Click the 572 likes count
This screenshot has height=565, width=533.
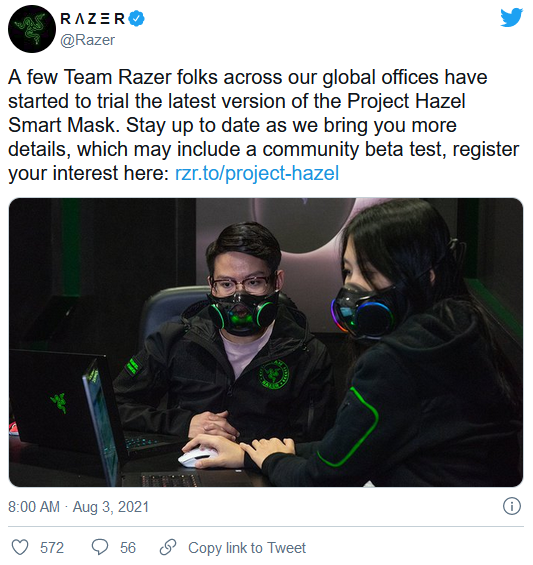tap(52, 548)
